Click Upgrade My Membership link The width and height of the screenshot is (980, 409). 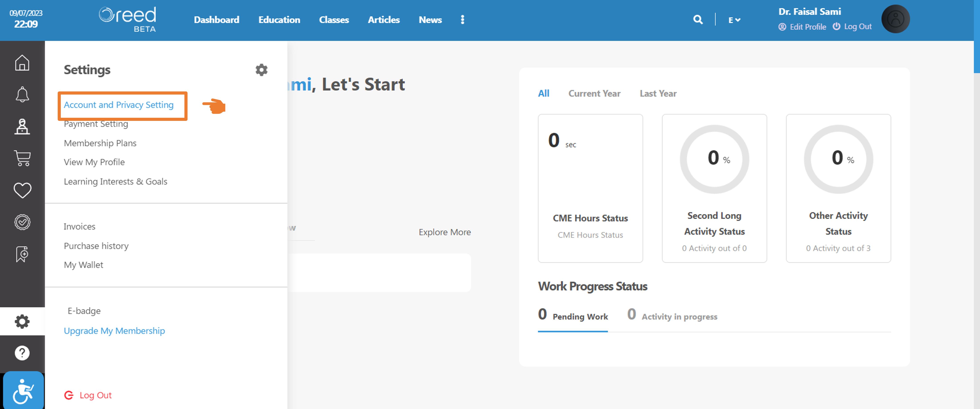point(114,331)
